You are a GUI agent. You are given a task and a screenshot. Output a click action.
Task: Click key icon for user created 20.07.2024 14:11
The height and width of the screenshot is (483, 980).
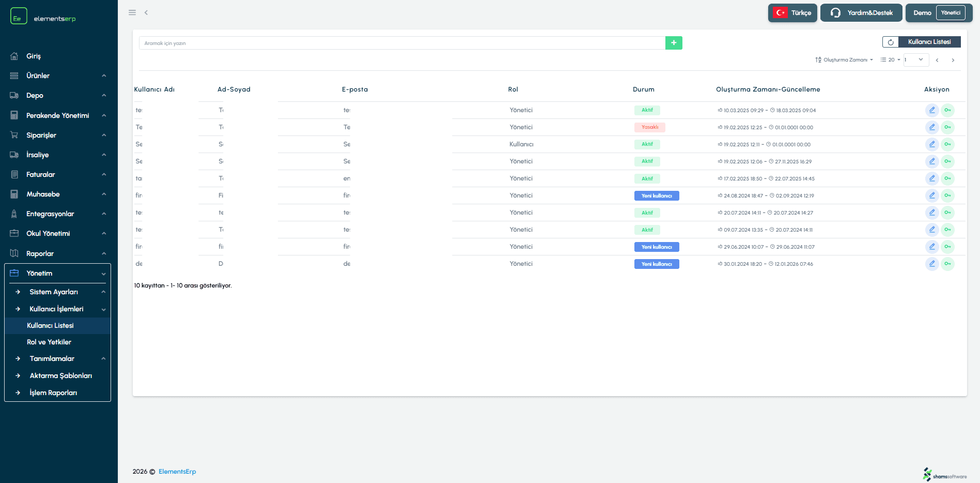pos(947,213)
